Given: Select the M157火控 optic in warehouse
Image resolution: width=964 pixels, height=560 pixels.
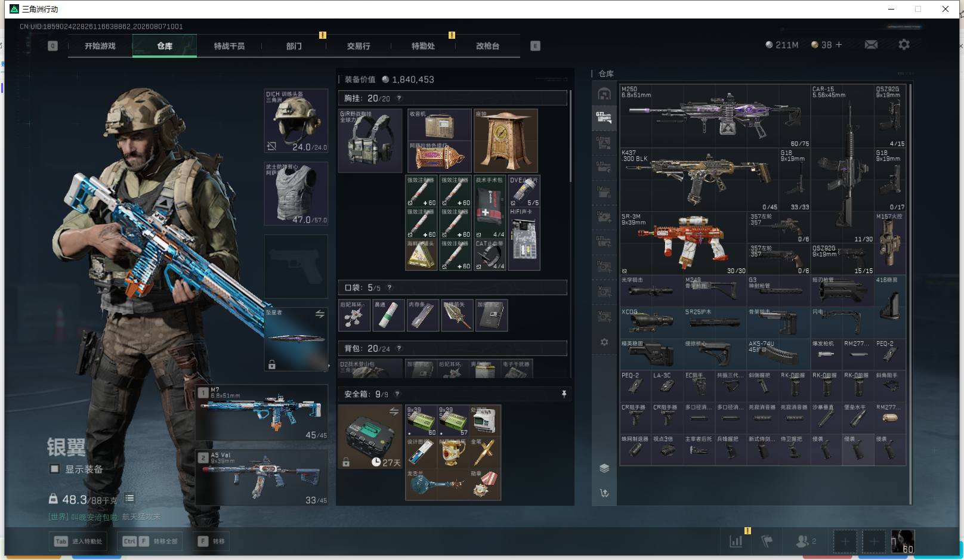Looking at the screenshot, I should click(890, 243).
